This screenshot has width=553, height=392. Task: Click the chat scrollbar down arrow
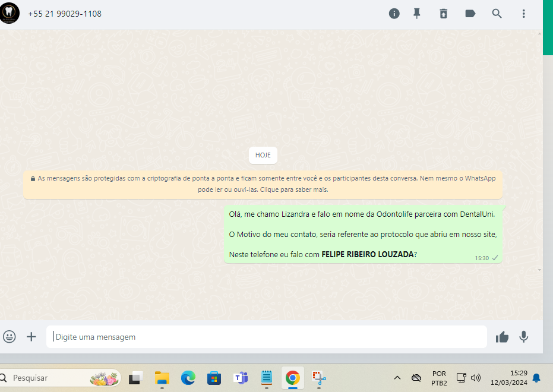point(539,270)
